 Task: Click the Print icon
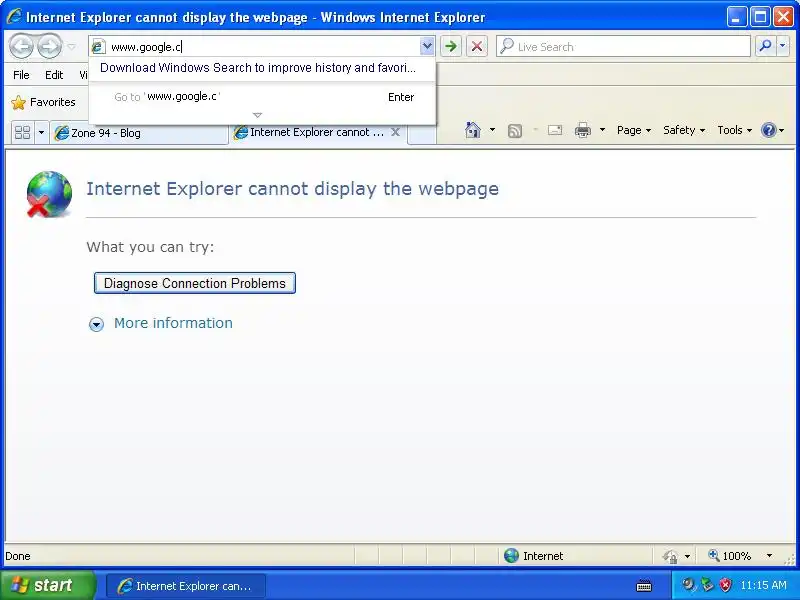click(x=583, y=131)
